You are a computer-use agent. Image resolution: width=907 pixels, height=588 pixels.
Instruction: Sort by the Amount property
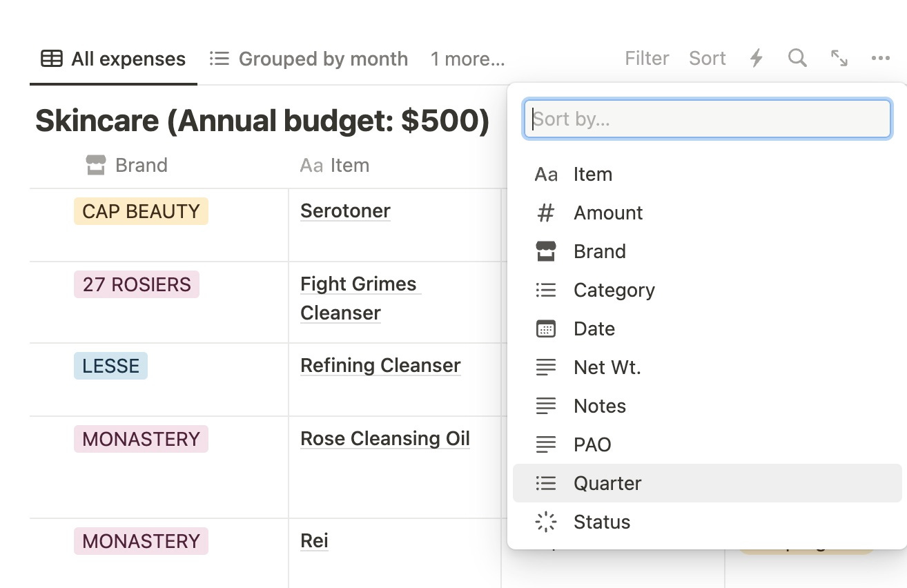(x=708, y=213)
